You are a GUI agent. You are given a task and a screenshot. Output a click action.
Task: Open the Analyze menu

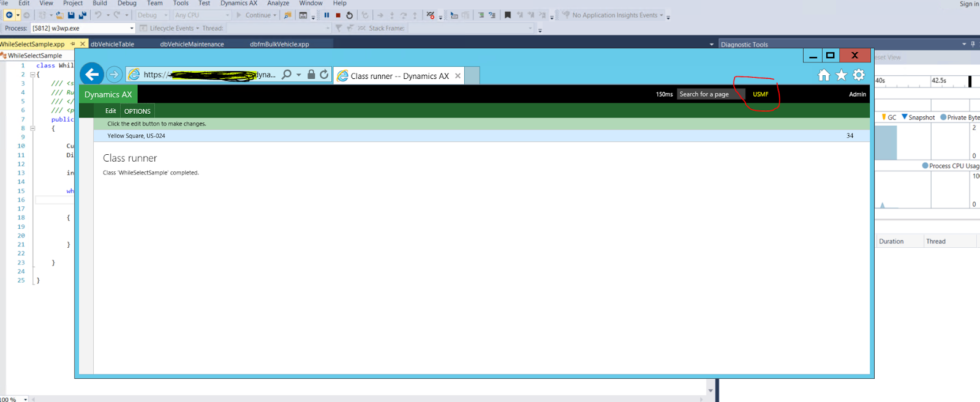tap(278, 3)
